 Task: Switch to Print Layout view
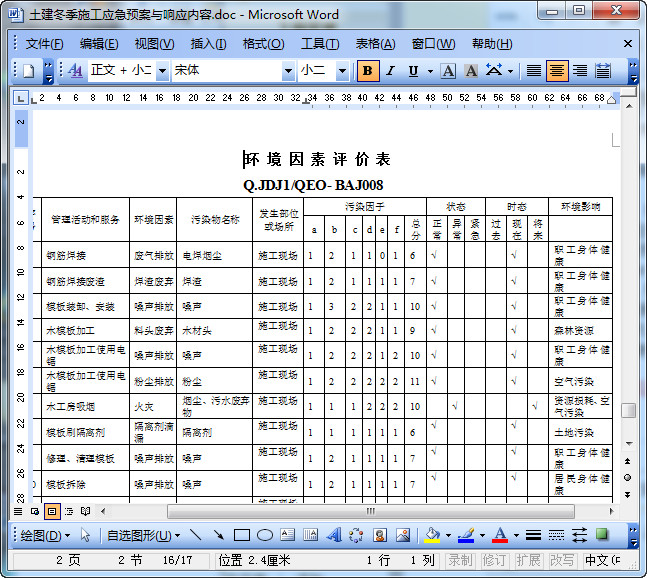pyautogui.click(x=52, y=512)
